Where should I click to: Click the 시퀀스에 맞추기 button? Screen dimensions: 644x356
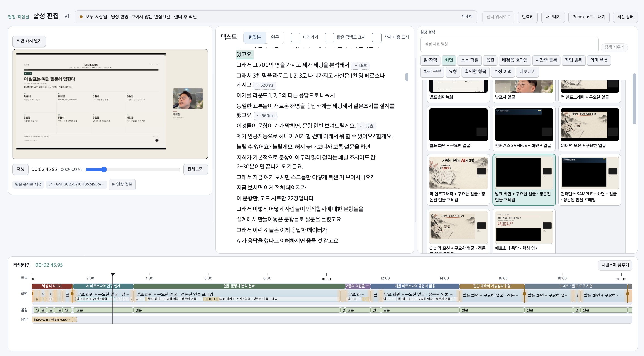(x=615, y=265)
